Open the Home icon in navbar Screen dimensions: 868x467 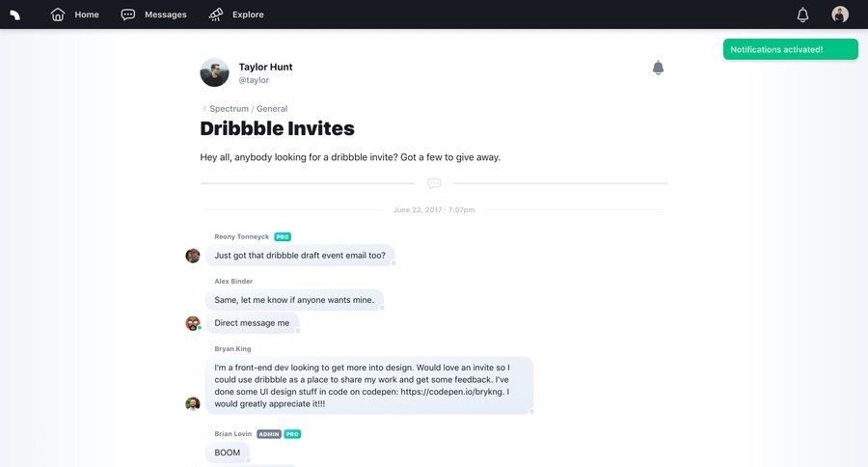[58, 14]
